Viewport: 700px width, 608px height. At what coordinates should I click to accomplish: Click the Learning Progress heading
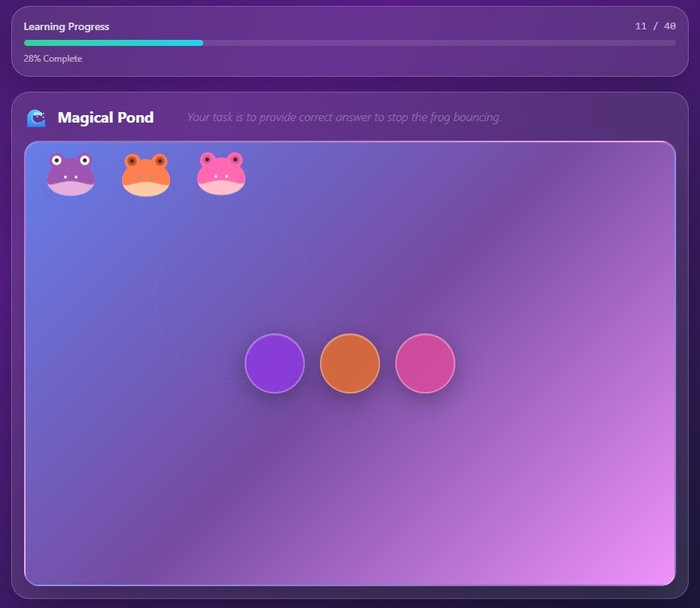tap(65, 26)
